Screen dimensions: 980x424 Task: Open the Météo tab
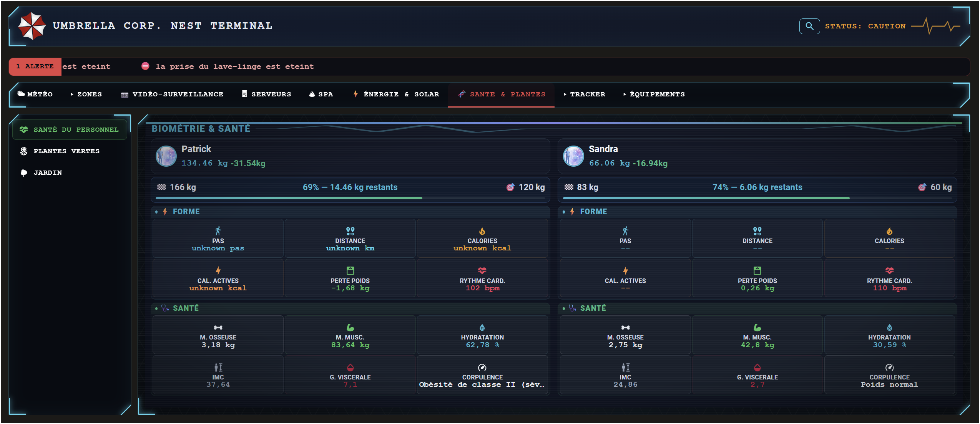tap(35, 94)
